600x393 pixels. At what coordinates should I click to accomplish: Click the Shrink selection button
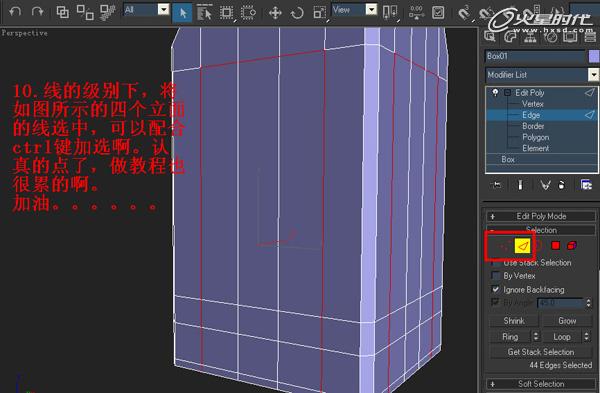(514, 321)
